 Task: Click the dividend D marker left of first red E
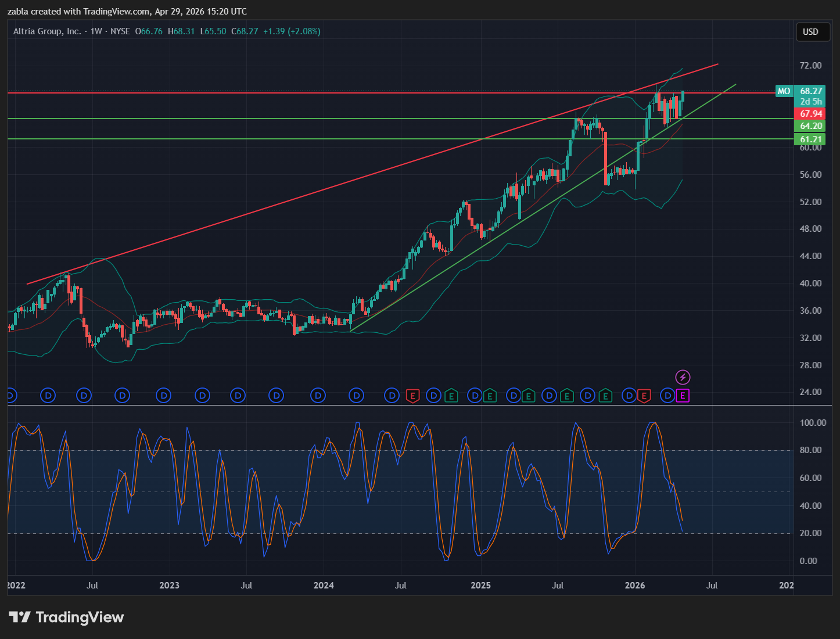(x=393, y=396)
